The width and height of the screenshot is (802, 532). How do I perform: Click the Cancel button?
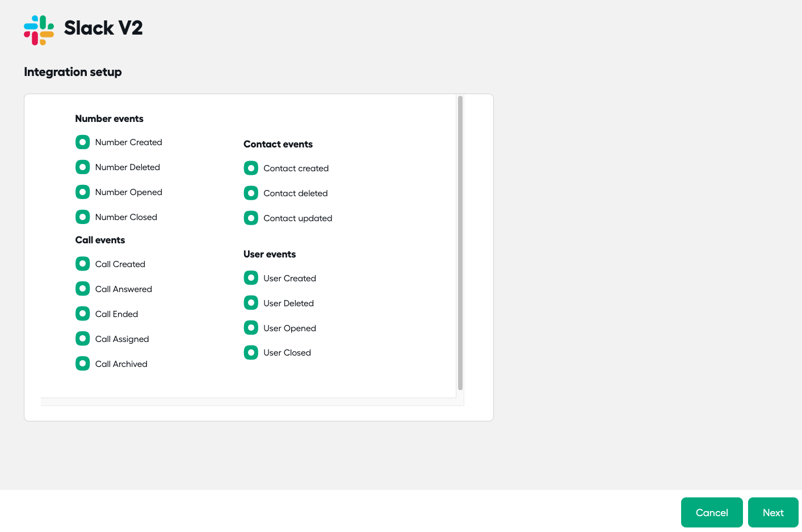click(712, 513)
